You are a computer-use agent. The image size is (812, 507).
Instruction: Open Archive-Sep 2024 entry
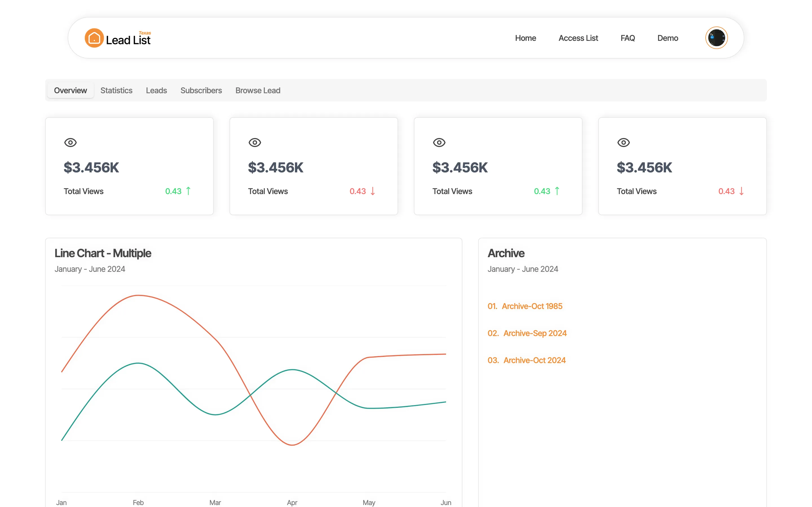coord(535,333)
